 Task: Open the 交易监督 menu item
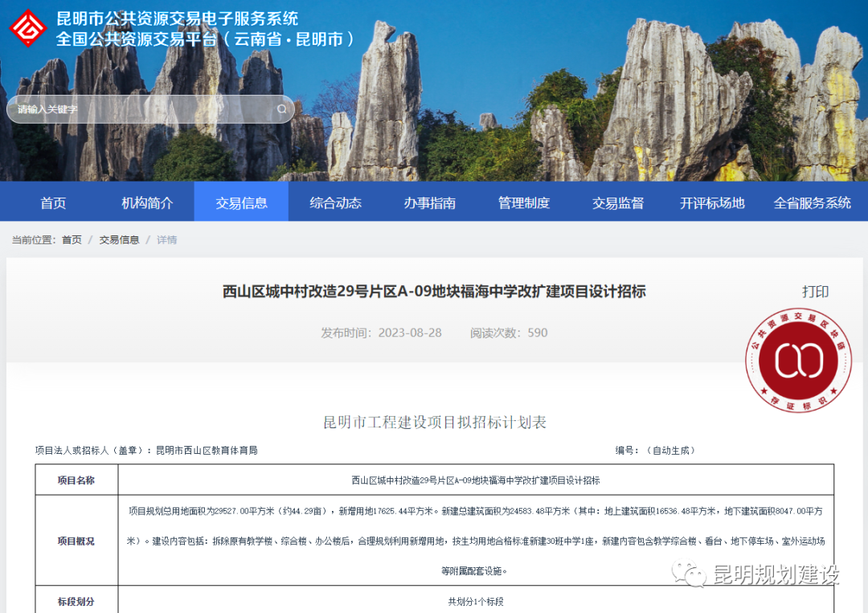pos(617,203)
